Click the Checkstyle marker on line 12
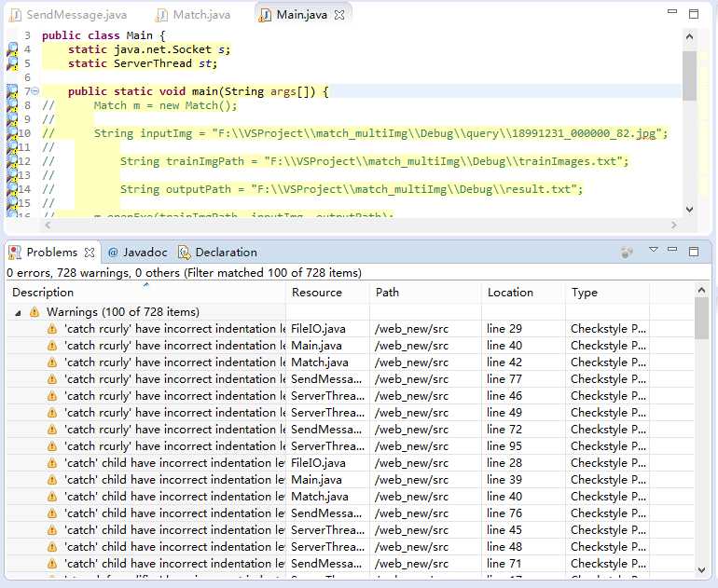The height and width of the screenshot is (588, 718). (x=12, y=161)
